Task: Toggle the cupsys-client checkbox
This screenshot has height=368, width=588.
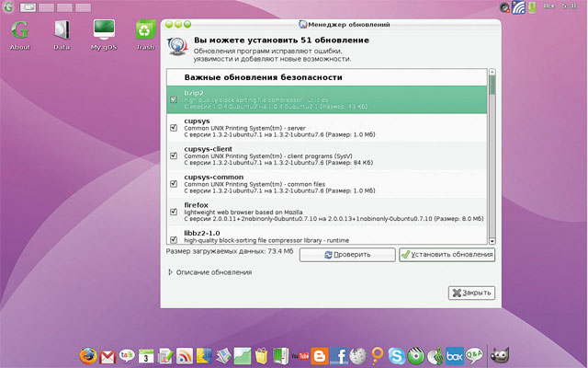Action: coord(174,155)
